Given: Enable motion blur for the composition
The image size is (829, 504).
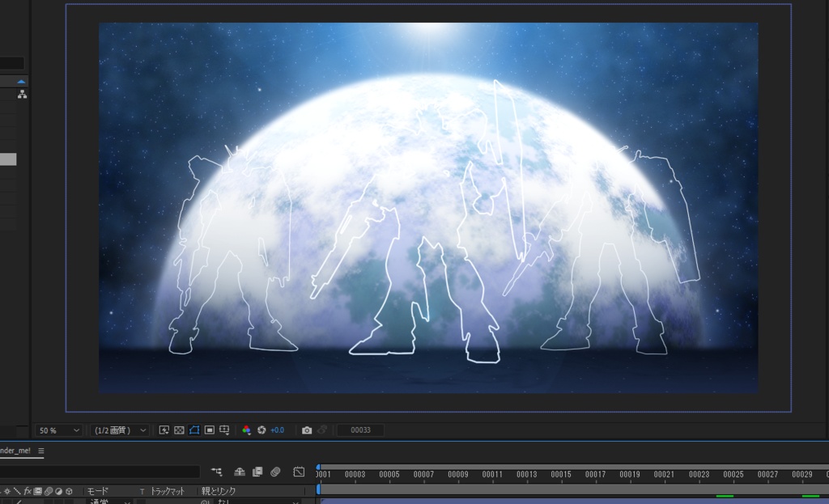Looking at the screenshot, I should pos(275,472).
